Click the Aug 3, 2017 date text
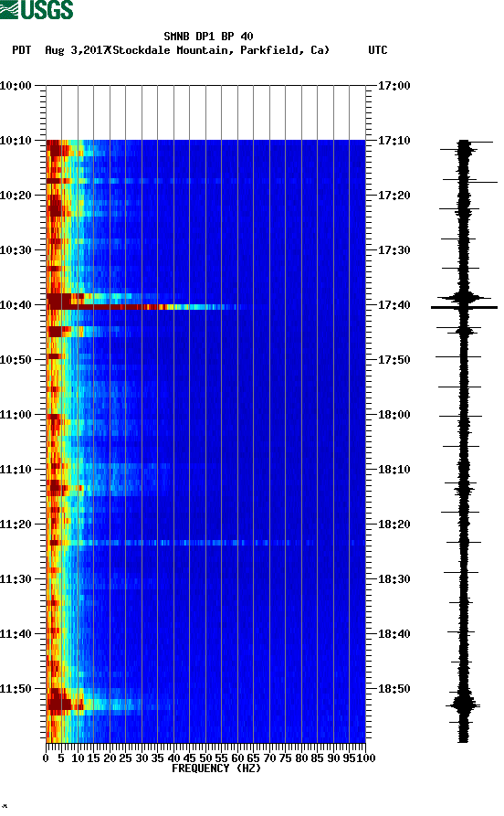The width and height of the screenshot is (504, 816). 77,50
